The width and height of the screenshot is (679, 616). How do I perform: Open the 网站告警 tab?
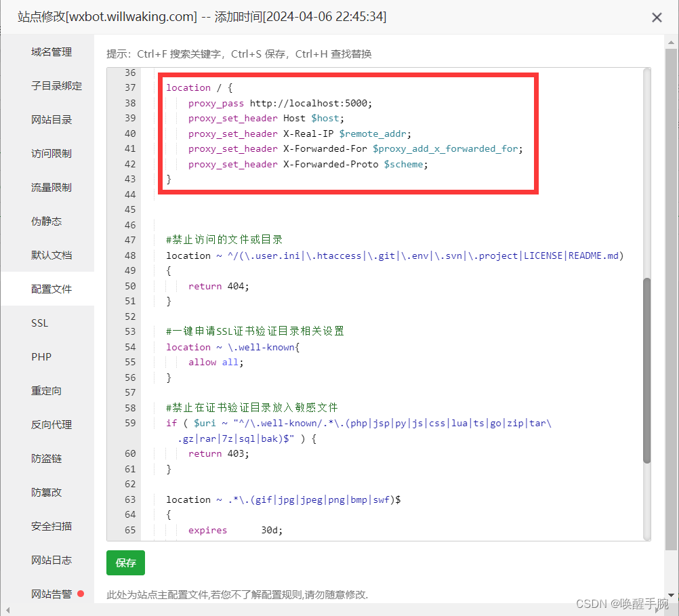(52, 594)
